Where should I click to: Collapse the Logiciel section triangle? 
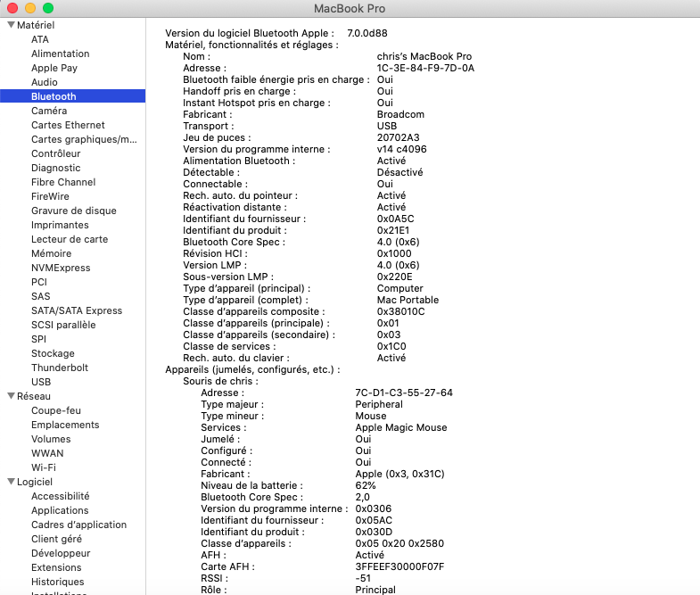12,482
